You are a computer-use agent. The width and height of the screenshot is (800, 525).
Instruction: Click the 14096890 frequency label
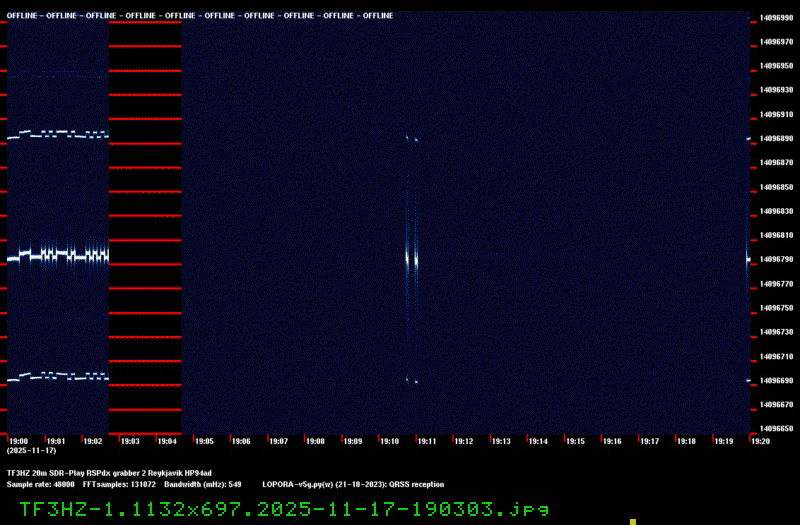pos(776,138)
